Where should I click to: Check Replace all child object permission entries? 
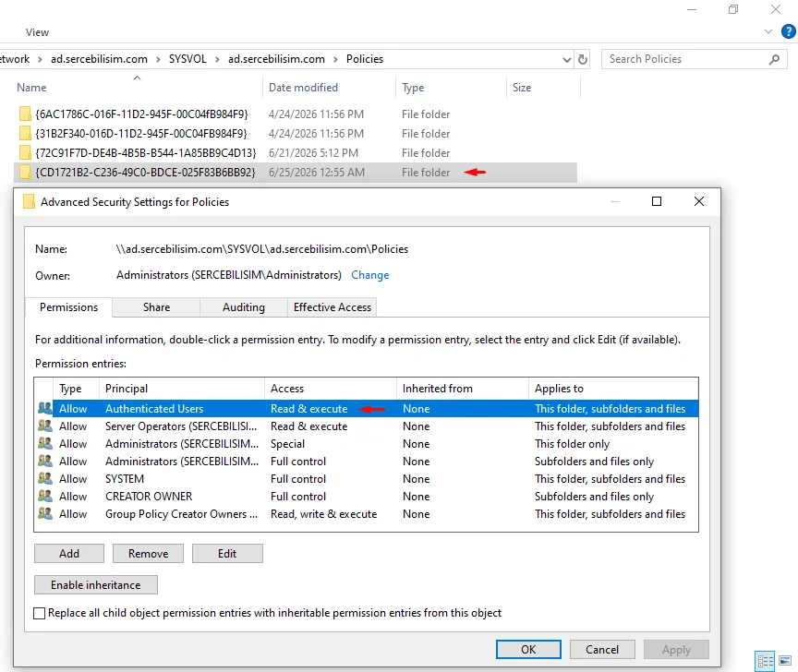tap(39, 613)
